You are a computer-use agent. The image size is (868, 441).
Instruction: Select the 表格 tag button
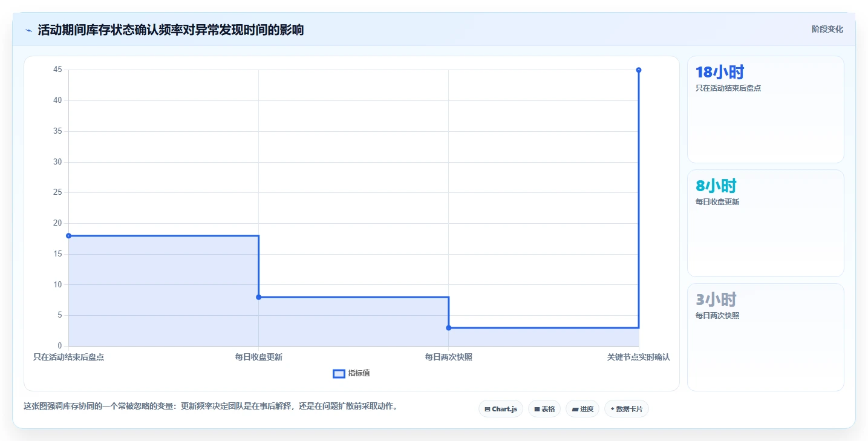coord(544,409)
